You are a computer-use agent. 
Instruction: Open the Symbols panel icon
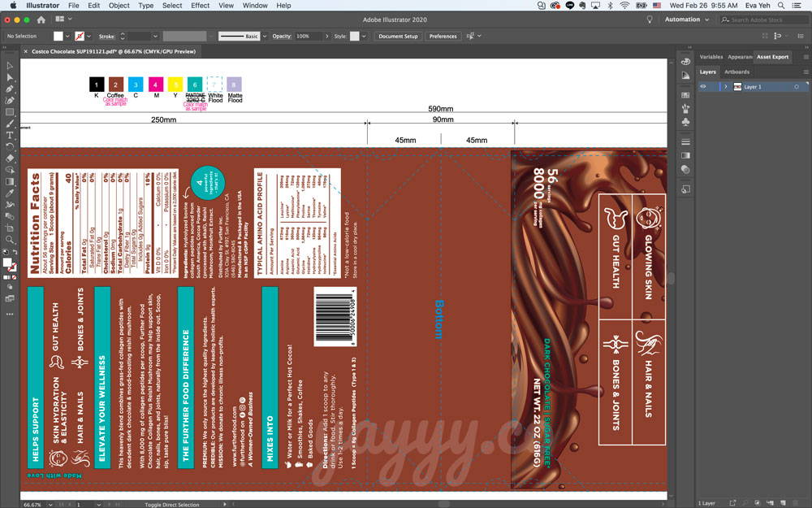685,122
